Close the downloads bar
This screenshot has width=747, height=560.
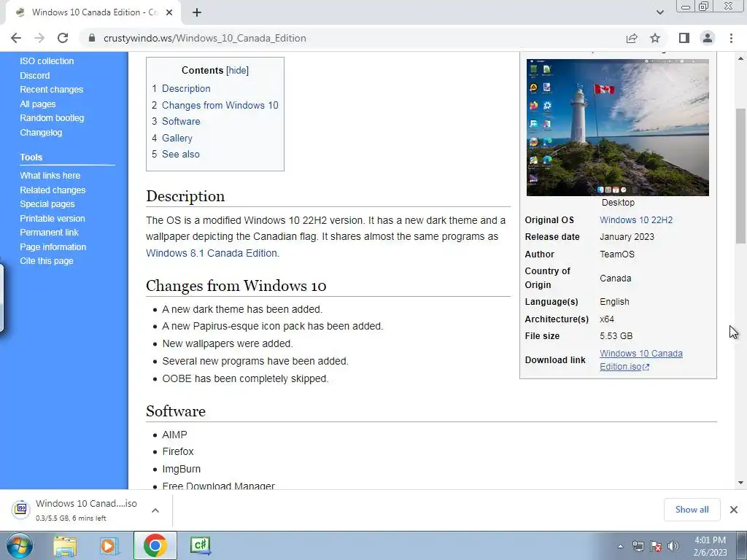coord(734,510)
